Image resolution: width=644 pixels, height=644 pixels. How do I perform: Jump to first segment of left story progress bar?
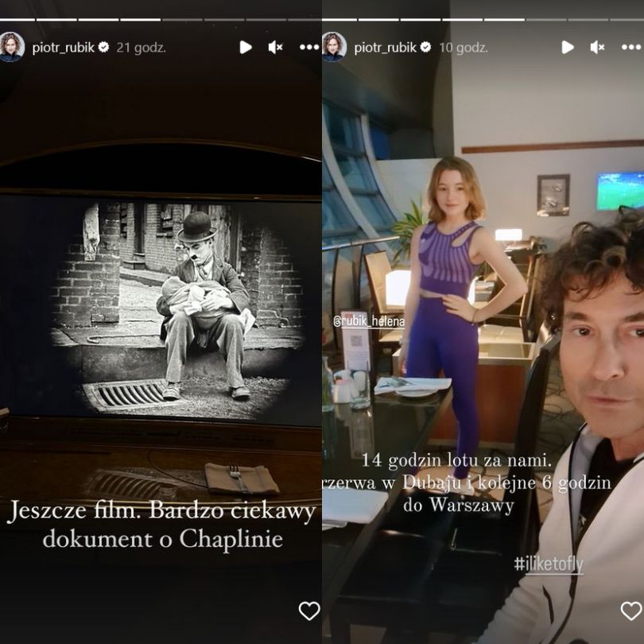click(17, 19)
